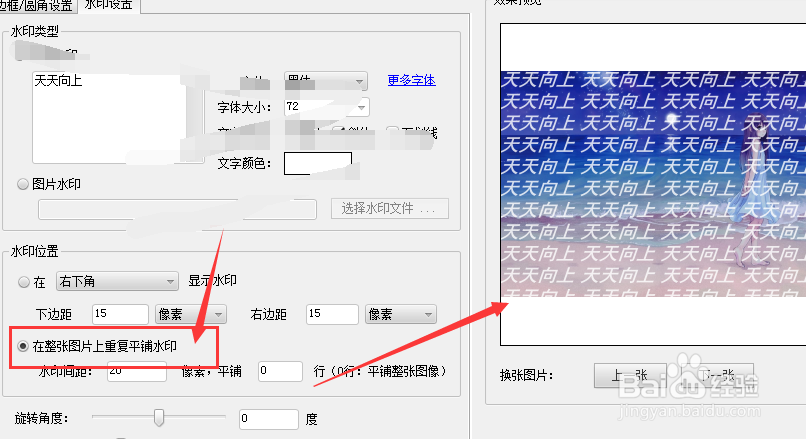
Task: Click the 平铺 rows number field
Action: point(280,371)
